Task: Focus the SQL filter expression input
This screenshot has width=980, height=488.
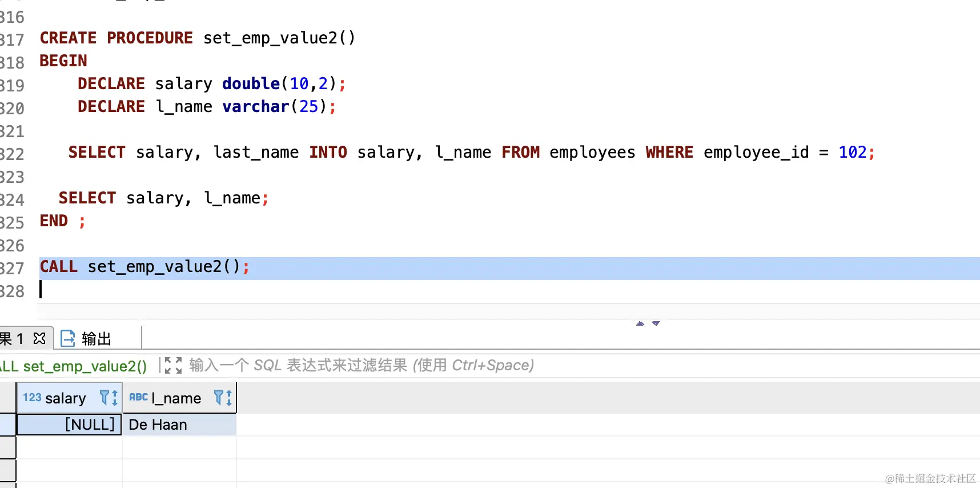Action: (x=362, y=365)
